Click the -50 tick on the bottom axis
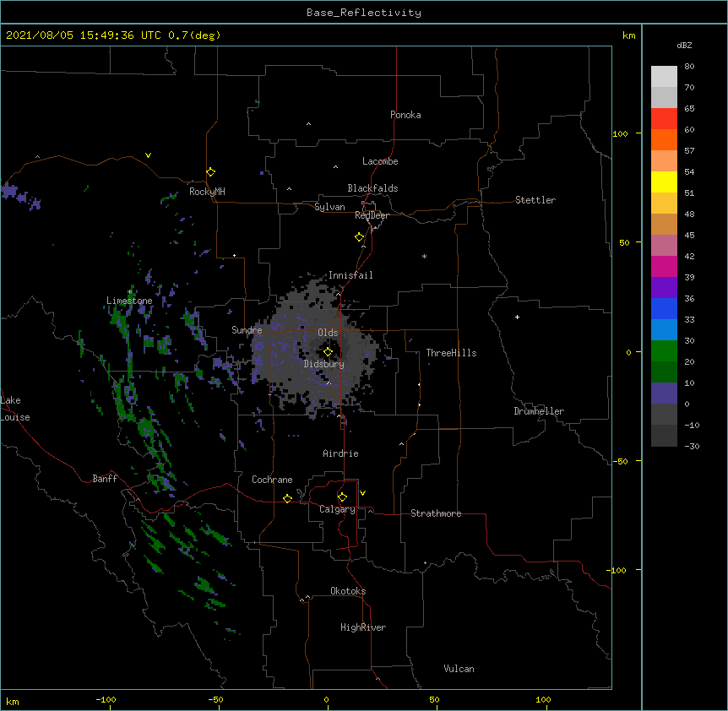Image resolution: width=728 pixels, height=711 pixels. [x=215, y=699]
